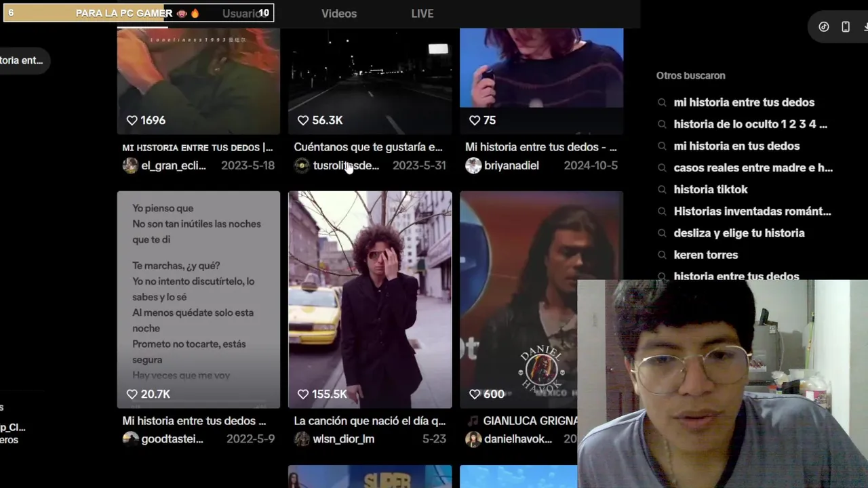Click date 2023-5-18 under first video
Screen dimensions: 868x488
[x=248, y=165]
